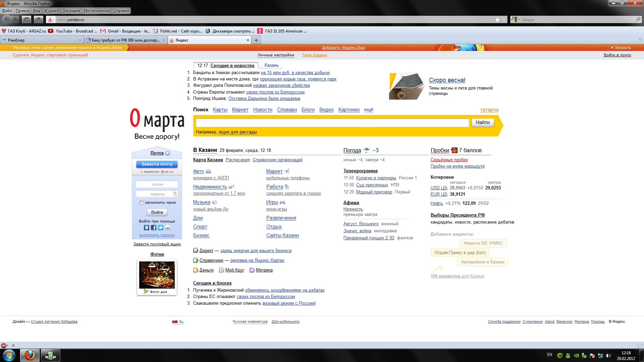Expand the Почта dropdown arrow
The height and width of the screenshot is (362, 644).
168,153
